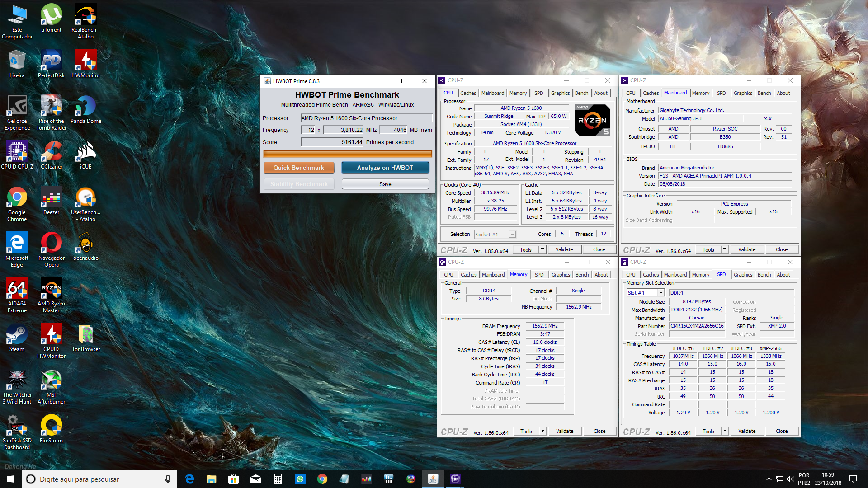Click the Windows search box in taskbar
868x488 pixels.
(x=99, y=479)
